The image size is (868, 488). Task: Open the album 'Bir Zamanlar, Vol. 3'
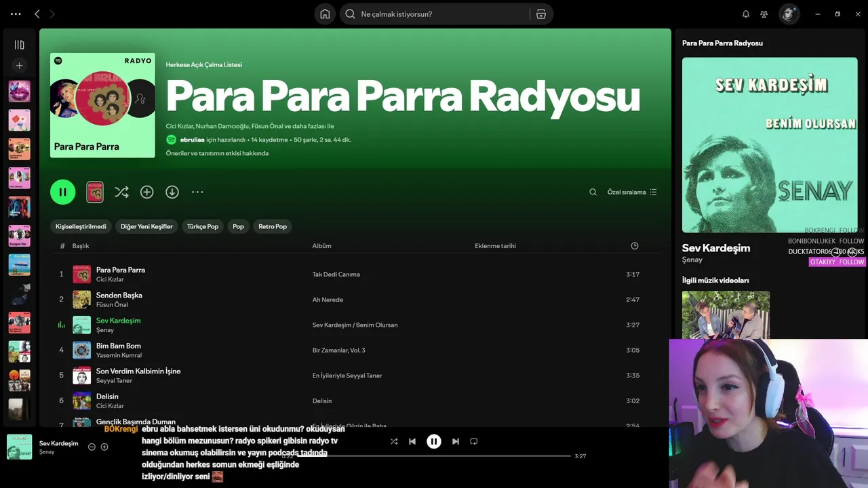coord(338,350)
